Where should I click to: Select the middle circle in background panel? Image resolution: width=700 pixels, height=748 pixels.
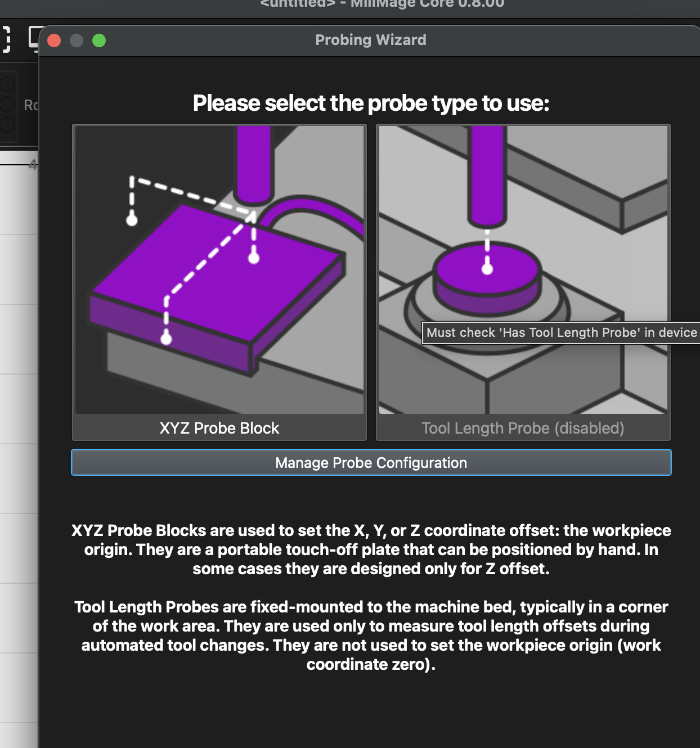click(x=7, y=105)
